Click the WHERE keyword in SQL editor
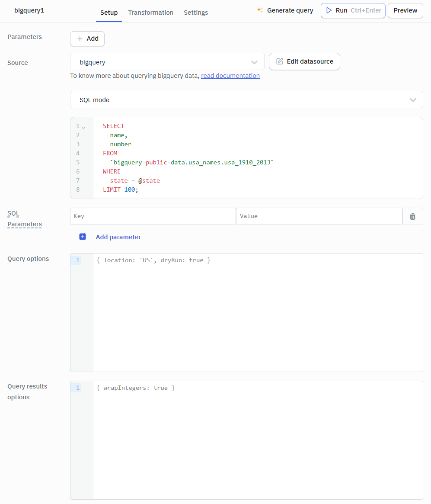431x504 pixels. [112, 171]
